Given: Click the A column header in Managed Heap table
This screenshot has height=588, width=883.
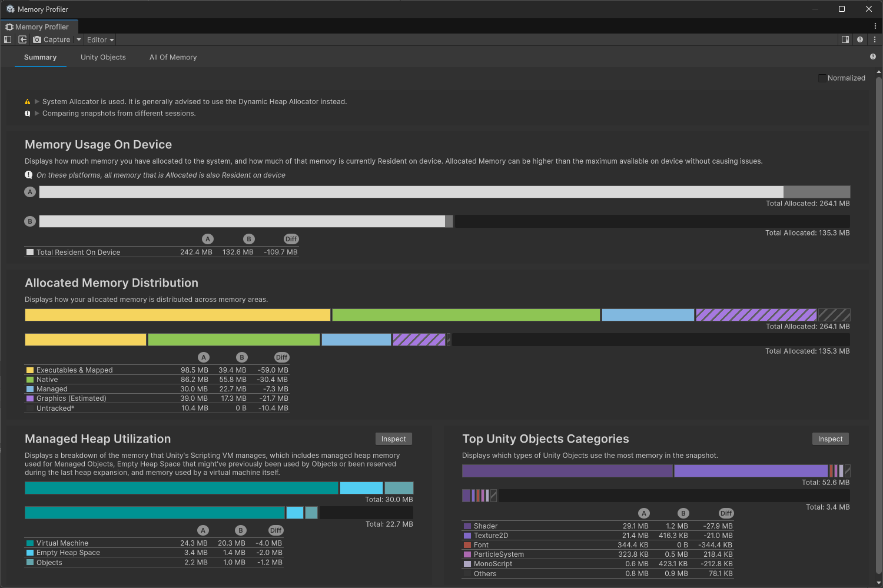Looking at the screenshot, I should tap(203, 530).
